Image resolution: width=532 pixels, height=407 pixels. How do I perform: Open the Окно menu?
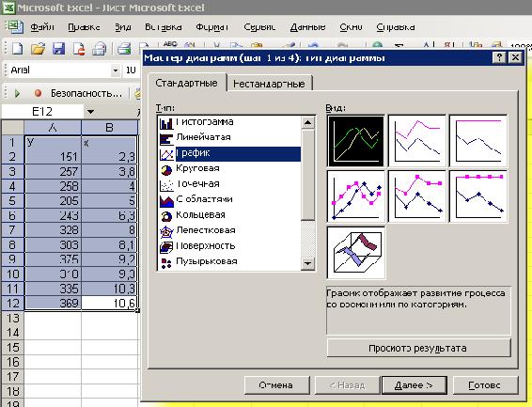click(x=352, y=27)
